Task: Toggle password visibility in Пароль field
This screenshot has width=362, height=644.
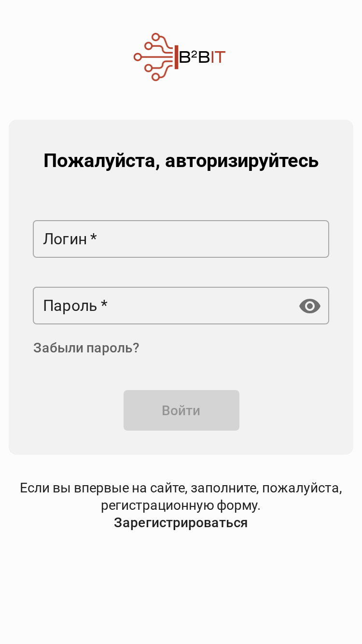Action: click(x=310, y=306)
